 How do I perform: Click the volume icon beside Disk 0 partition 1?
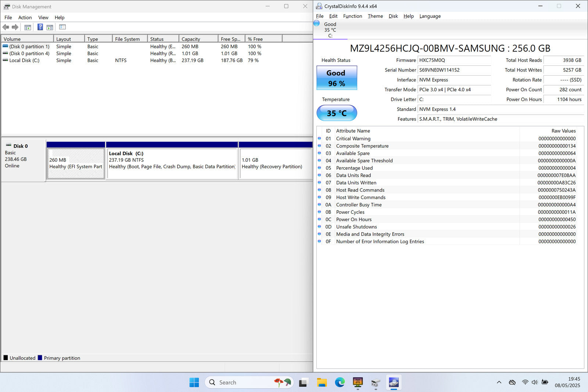pos(5,46)
